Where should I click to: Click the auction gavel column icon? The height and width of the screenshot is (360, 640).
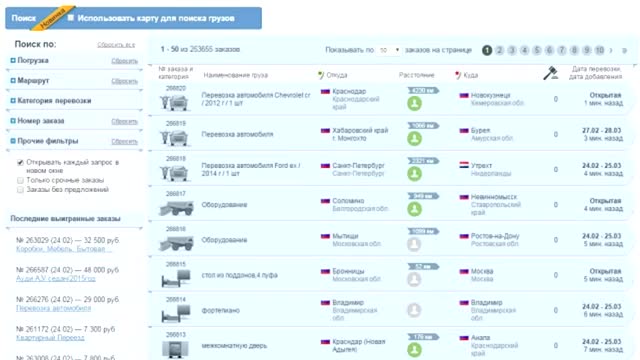pos(550,73)
